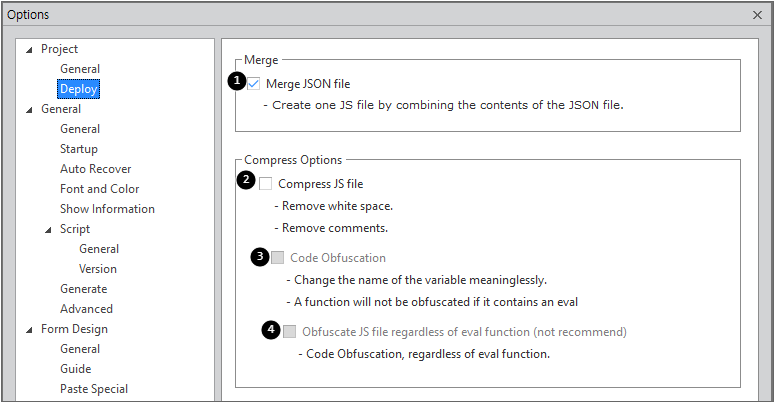The width and height of the screenshot is (774, 402).
Task: Toggle the Merge JSON file checkbox
Action: [254, 84]
